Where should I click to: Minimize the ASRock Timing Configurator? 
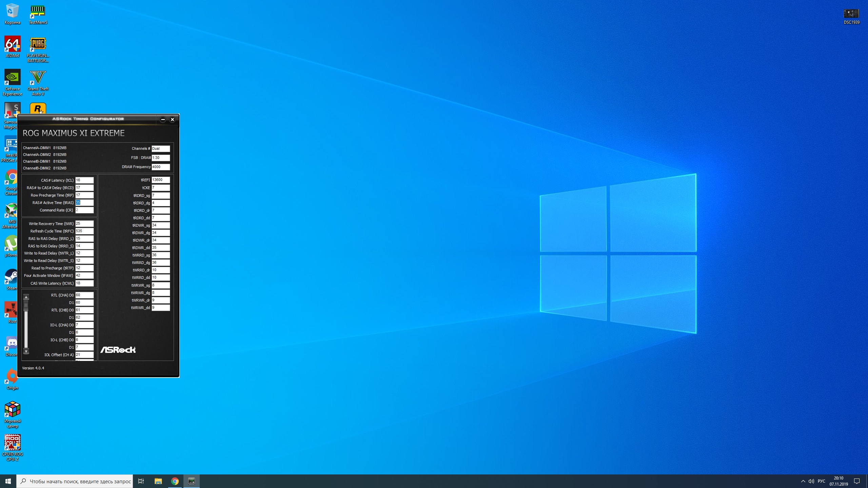163,119
